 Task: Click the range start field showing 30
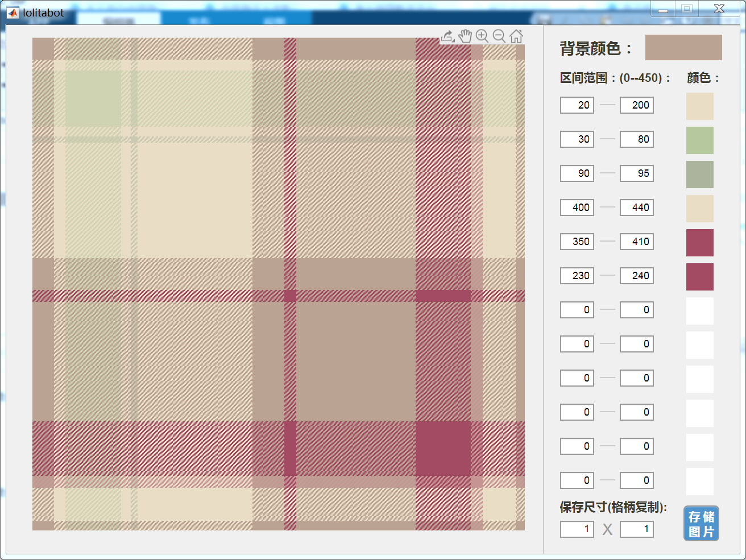pos(577,139)
